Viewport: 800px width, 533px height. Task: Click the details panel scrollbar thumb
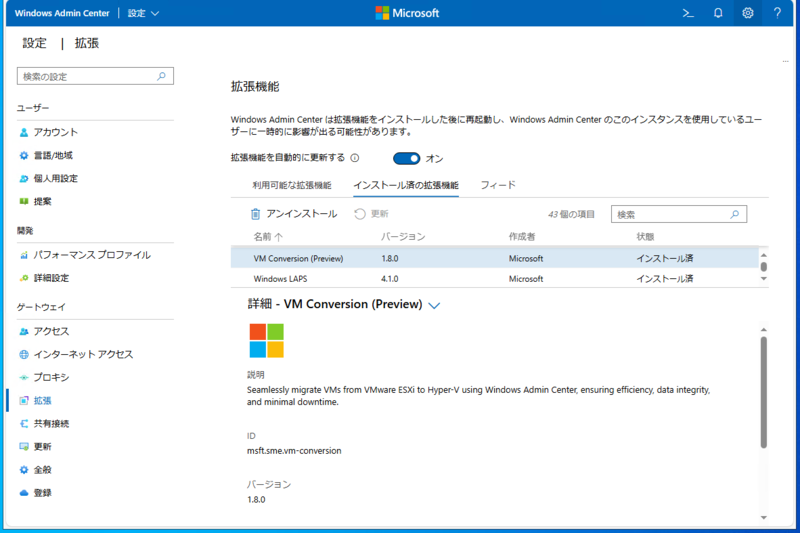pos(764,392)
